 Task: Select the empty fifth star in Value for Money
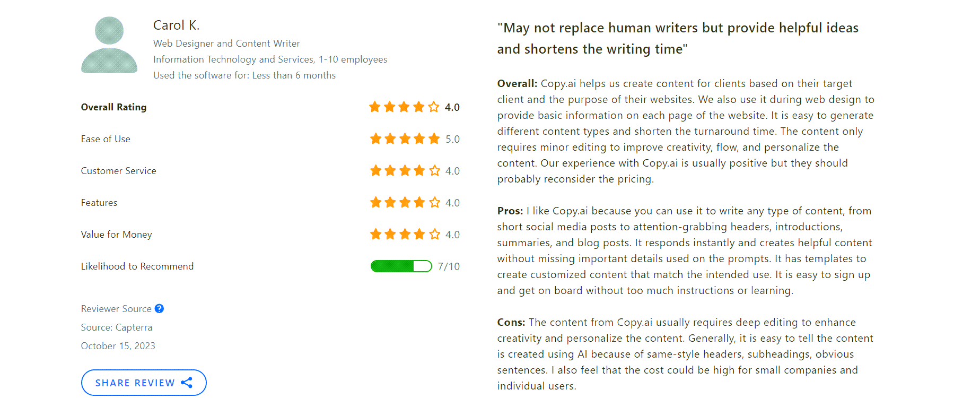433,234
